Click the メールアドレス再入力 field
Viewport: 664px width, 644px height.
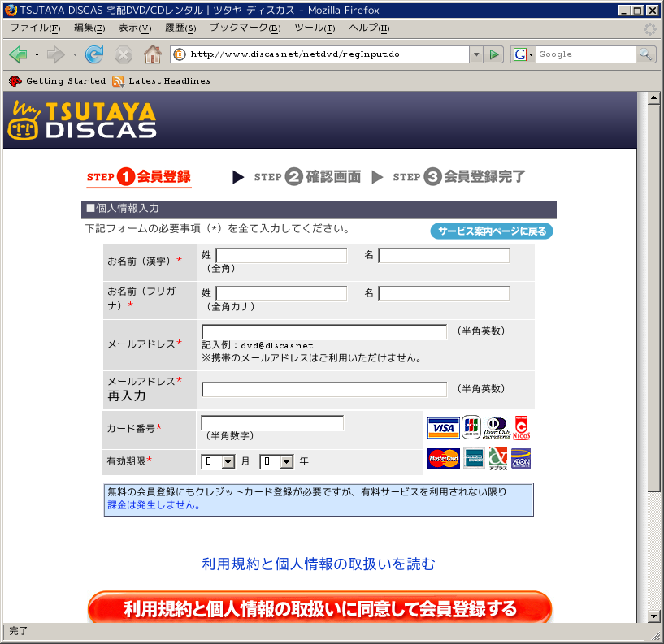[324, 389]
